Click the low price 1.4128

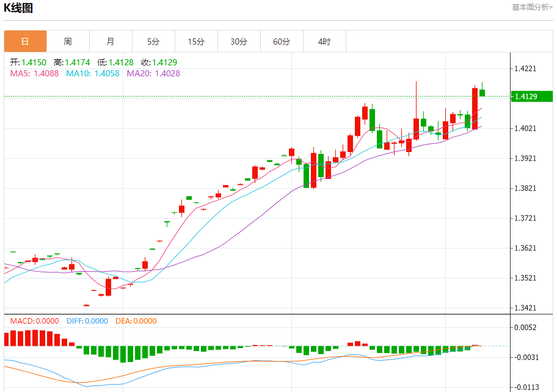121,62
